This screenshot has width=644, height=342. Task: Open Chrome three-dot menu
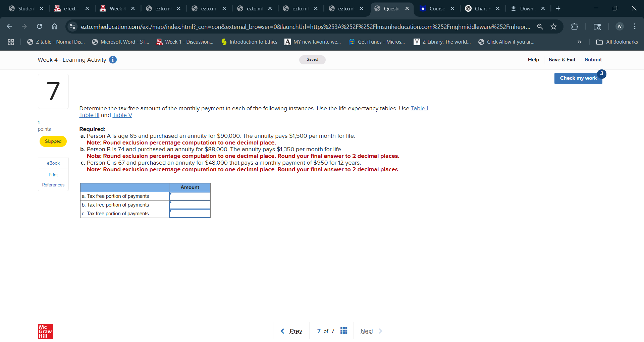coord(635,26)
